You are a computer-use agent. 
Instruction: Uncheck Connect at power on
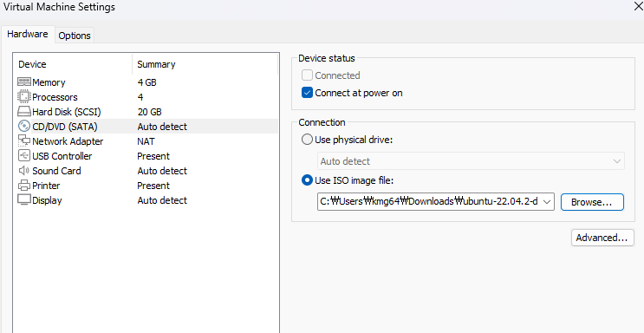pyautogui.click(x=307, y=93)
